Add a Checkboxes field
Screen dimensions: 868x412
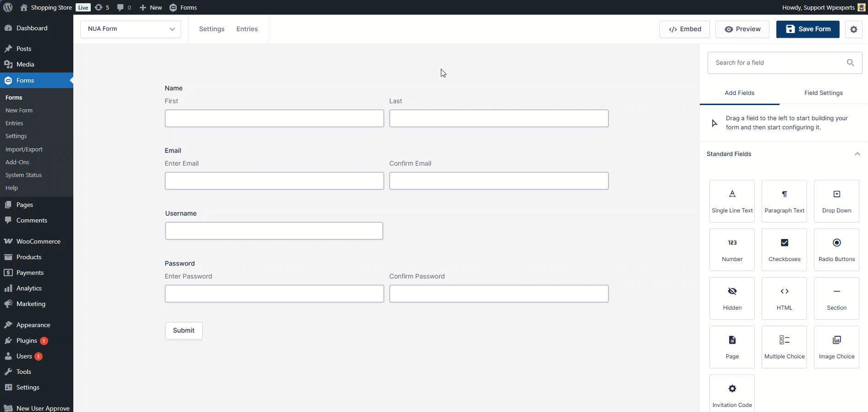(x=784, y=250)
